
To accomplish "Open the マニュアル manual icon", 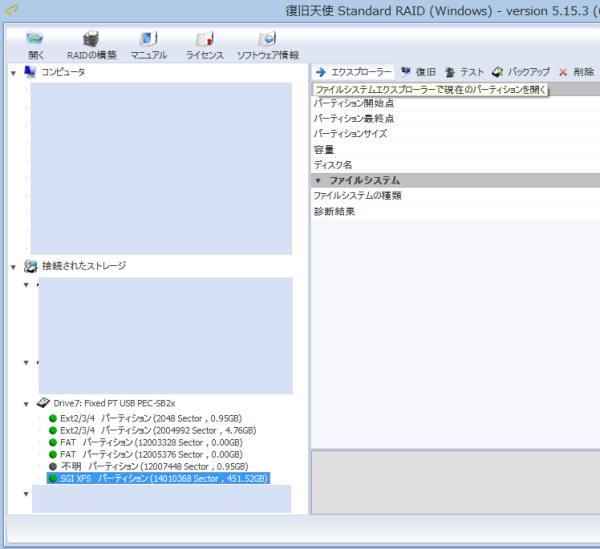I will pyautogui.click(x=148, y=43).
